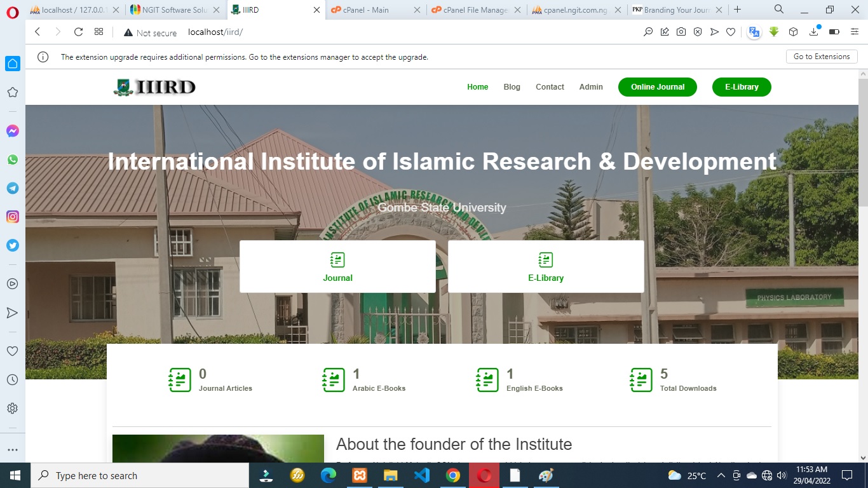Screen dimensions: 868x488
Task: Open Google Chrome from the taskbar
Action: (452, 475)
